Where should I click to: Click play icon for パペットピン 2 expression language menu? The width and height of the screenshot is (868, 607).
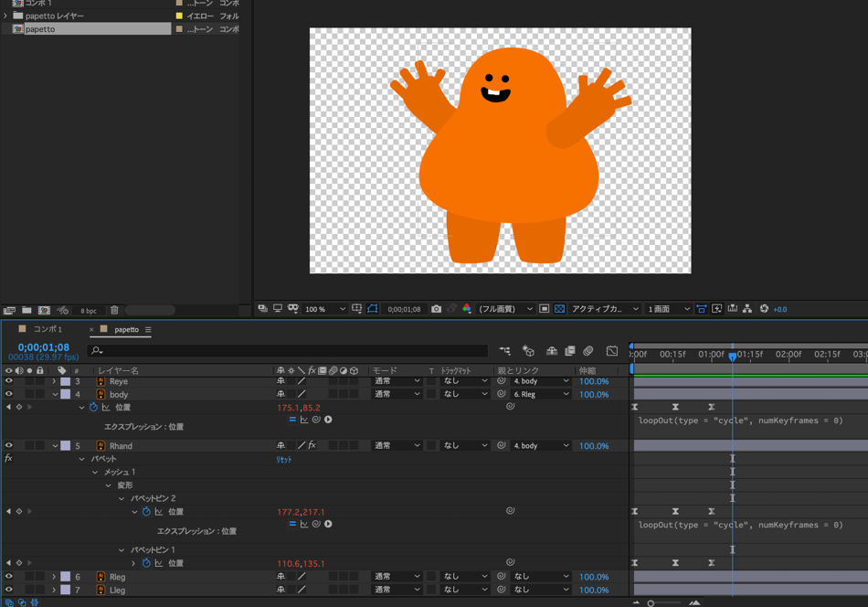(328, 525)
